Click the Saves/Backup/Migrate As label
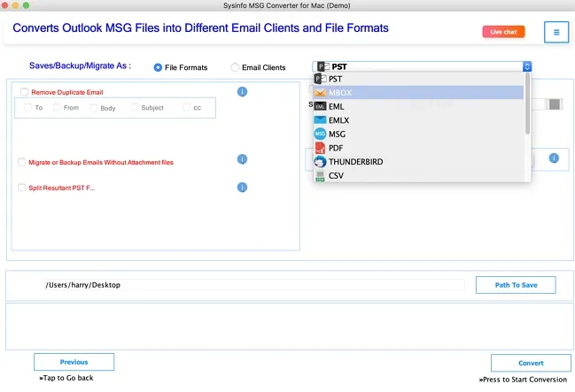This screenshot has width=575, height=392. coord(80,65)
